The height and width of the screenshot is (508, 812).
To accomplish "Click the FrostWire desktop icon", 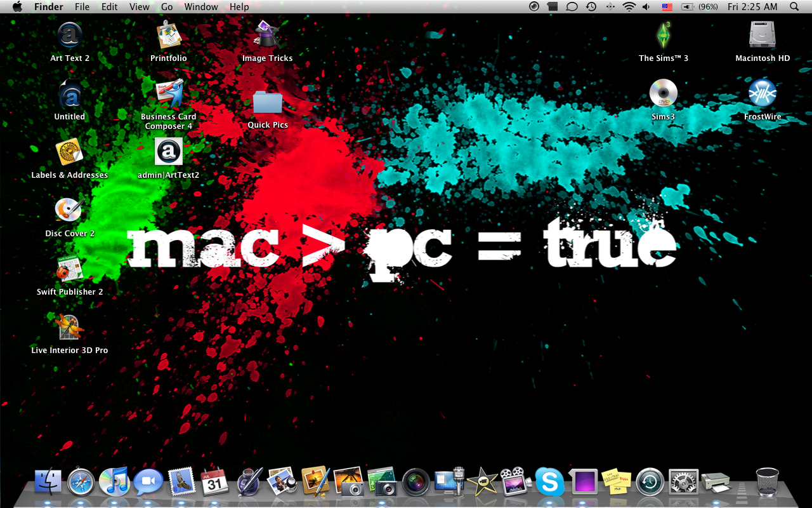I will (763, 94).
